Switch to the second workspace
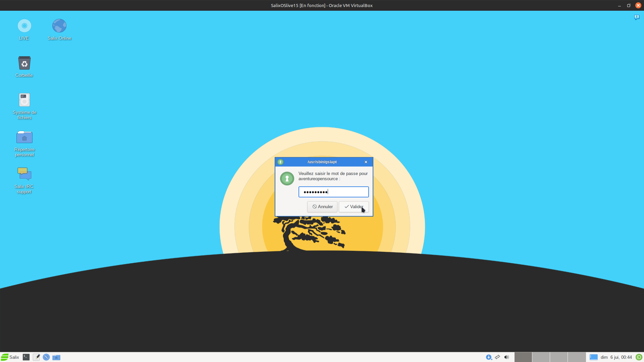Screen dimensions: 644x362 pos(541,357)
